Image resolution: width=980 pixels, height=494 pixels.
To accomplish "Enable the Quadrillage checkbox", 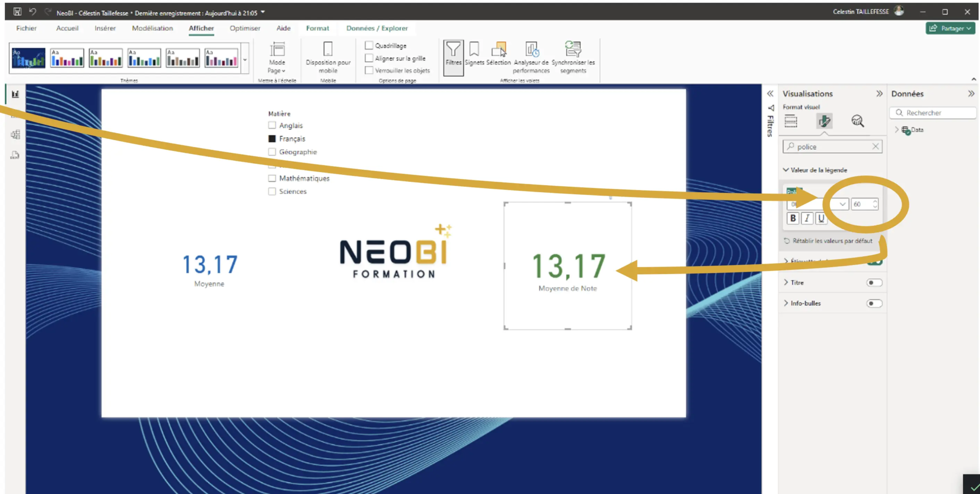I will pyautogui.click(x=369, y=45).
